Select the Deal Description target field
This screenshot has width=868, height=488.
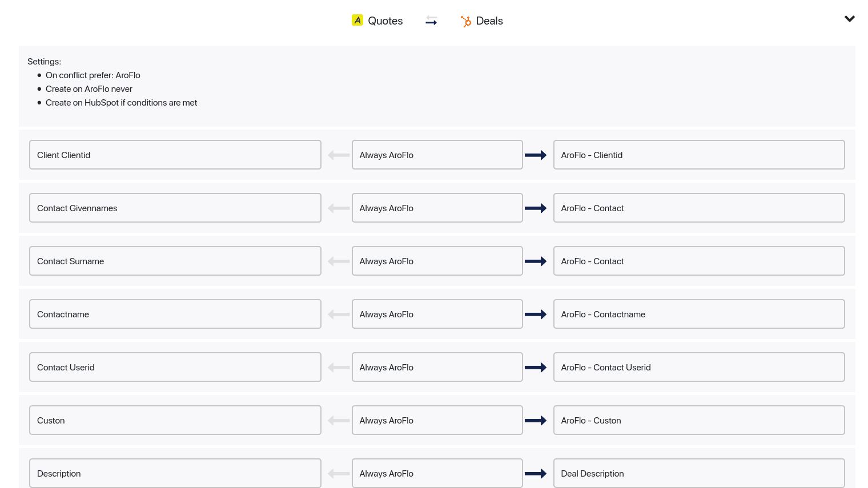coord(699,473)
